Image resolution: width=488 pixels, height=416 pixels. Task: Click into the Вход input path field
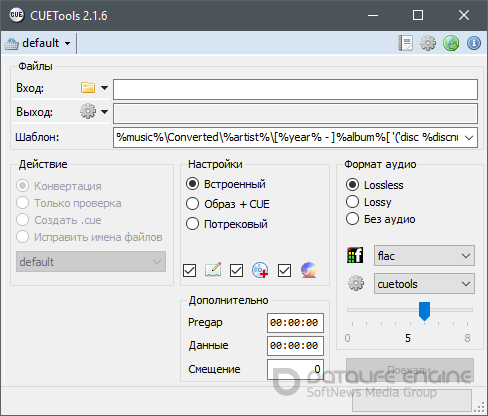click(x=295, y=89)
